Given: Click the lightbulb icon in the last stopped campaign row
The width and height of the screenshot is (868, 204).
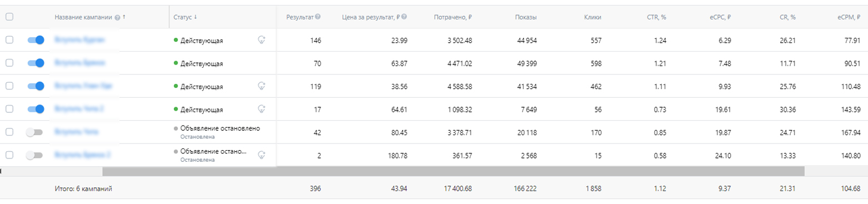Looking at the screenshot, I should (x=262, y=155).
